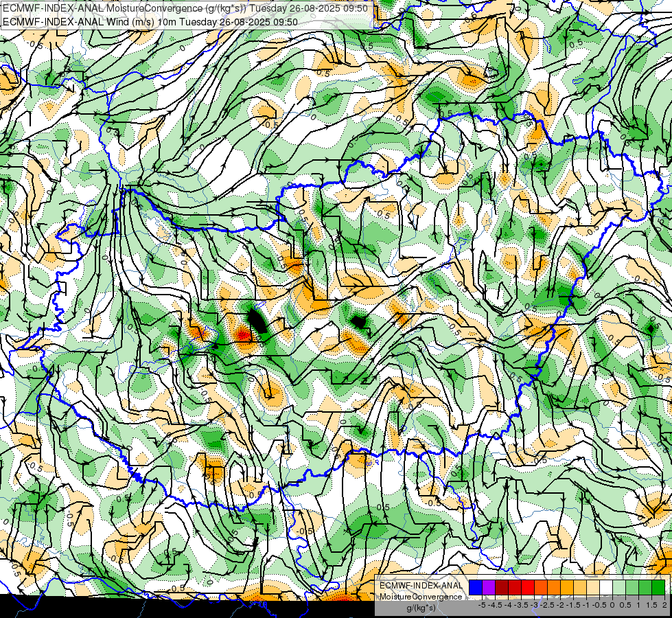Select MoistureConvergence label in the legend box
The image size is (672, 618).
coord(421,597)
